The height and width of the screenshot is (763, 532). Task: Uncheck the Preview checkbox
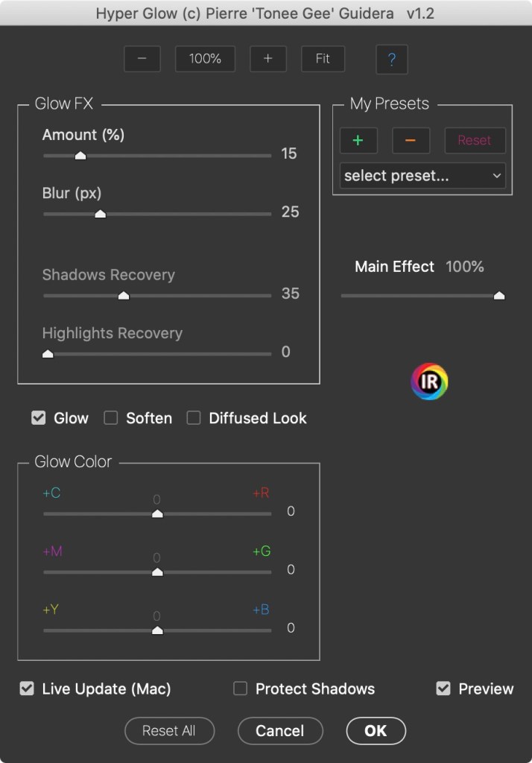click(x=443, y=688)
